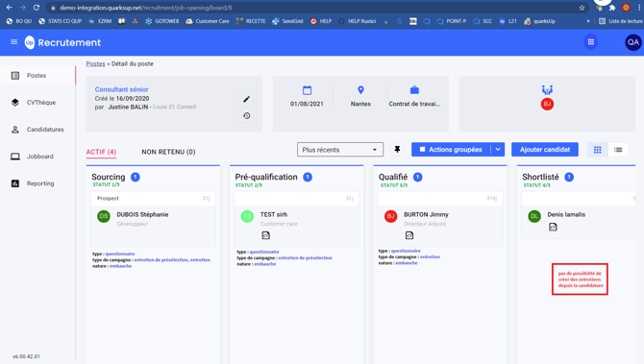Open DUBOIS Stéphanie candidate card
This screenshot has width=644, height=364.
pyautogui.click(x=153, y=219)
